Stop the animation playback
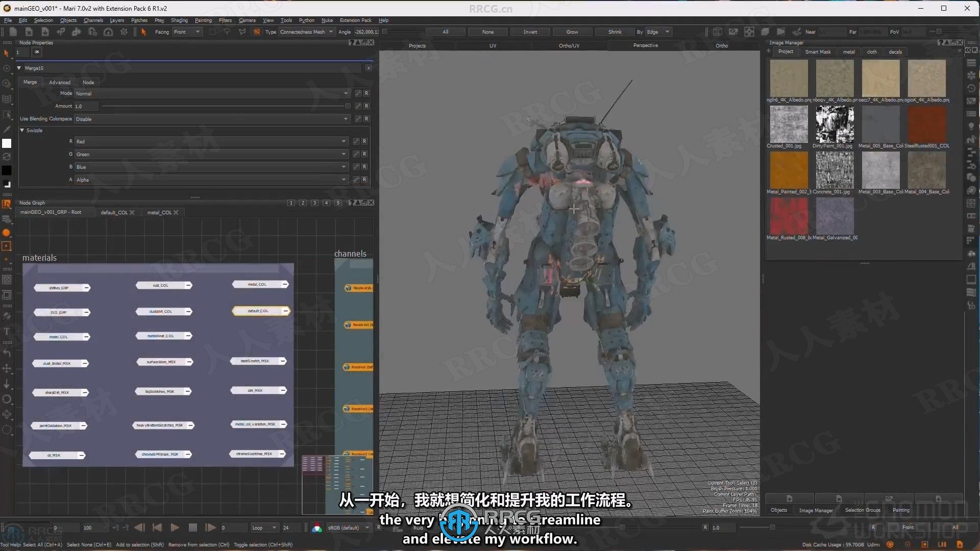Screen dimensions: 980x551 pyautogui.click(x=192, y=528)
